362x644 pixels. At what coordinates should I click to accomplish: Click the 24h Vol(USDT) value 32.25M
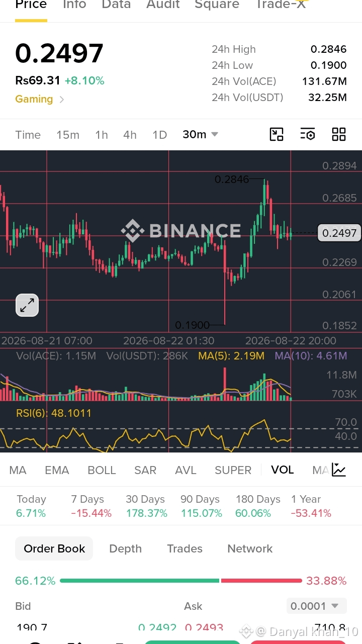[327, 98]
